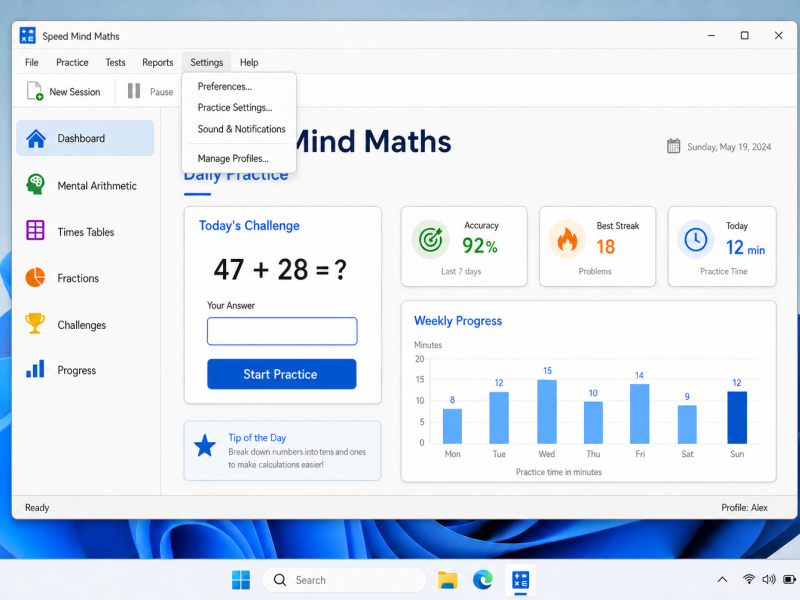Click the Wed bar labeled 15

point(547,411)
